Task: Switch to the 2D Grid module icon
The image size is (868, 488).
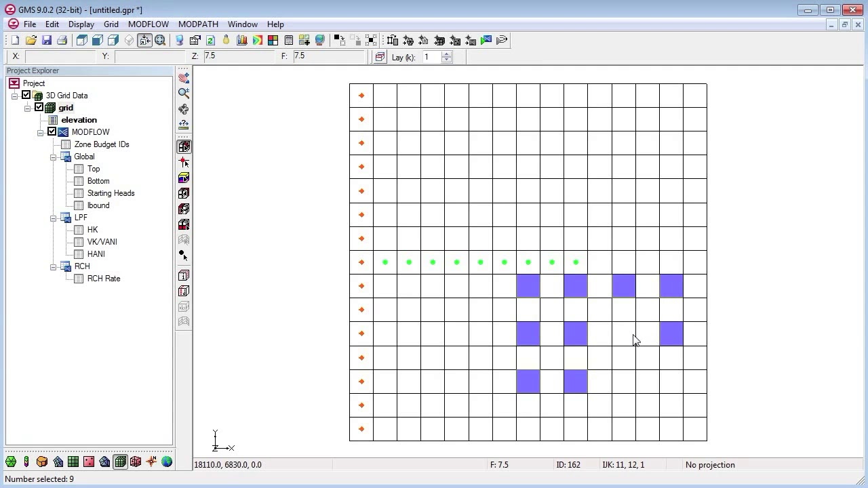Action: point(73,462)
